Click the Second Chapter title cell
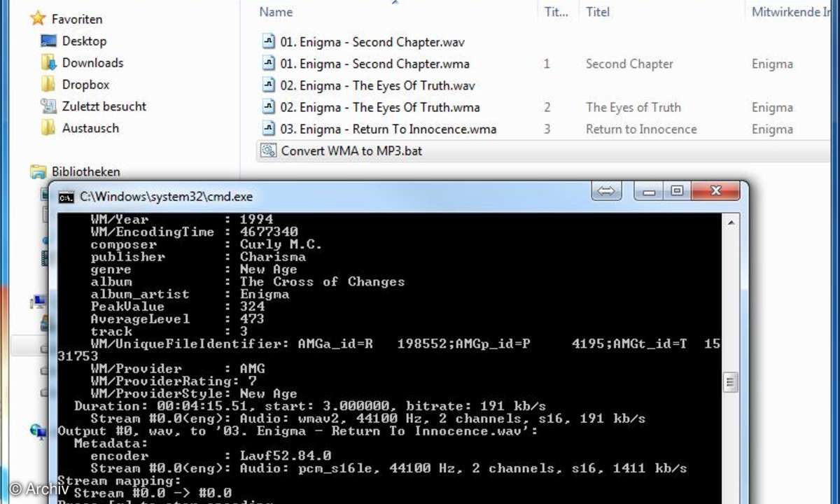The image size is (840, 504). (629, 63)
